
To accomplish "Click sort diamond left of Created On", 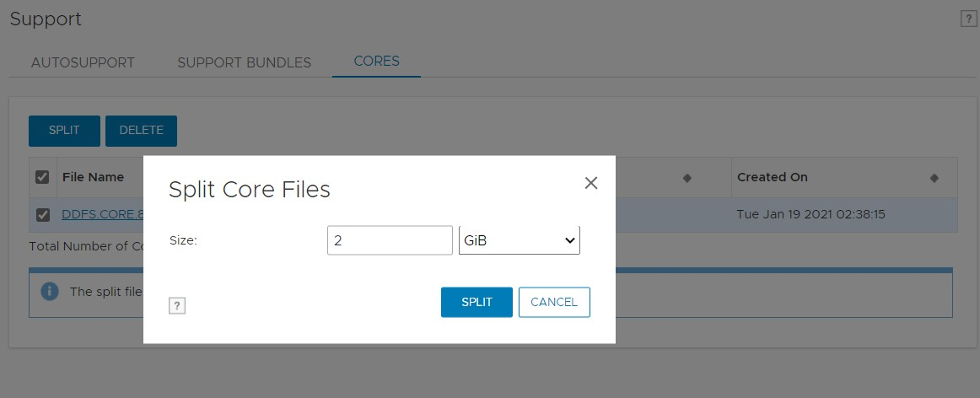I will coord(687,178).
